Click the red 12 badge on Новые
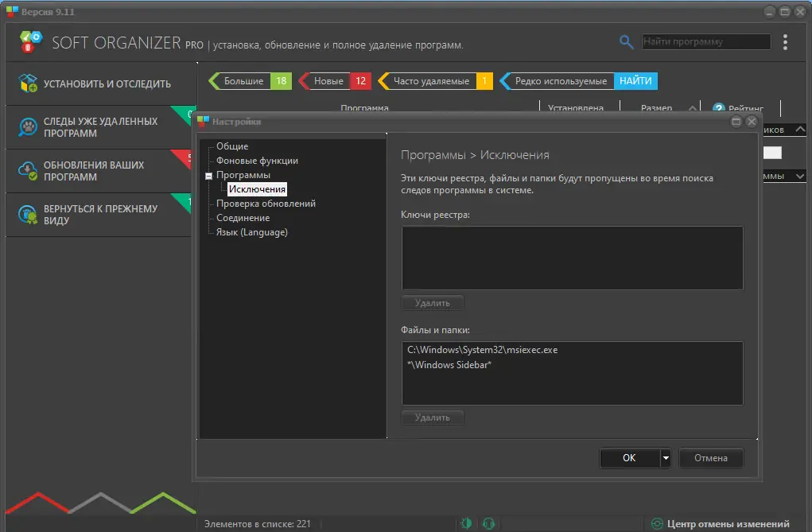812x532 pixels. click(360, 81)
